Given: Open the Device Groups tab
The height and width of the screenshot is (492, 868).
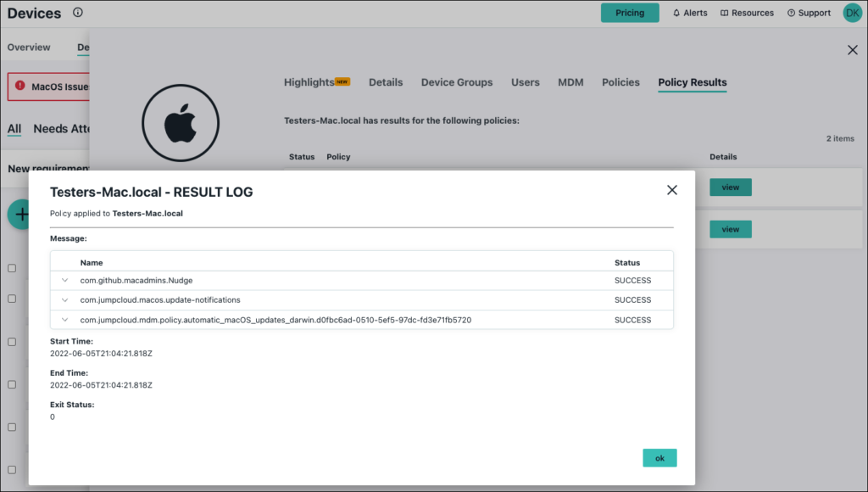Looking at the screenshot, I should click(456, 82).
